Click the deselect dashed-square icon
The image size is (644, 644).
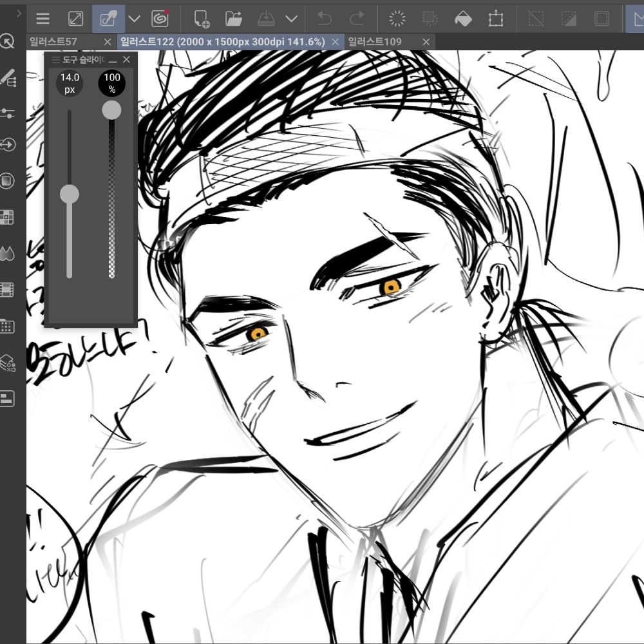click(x=430, y=19)
